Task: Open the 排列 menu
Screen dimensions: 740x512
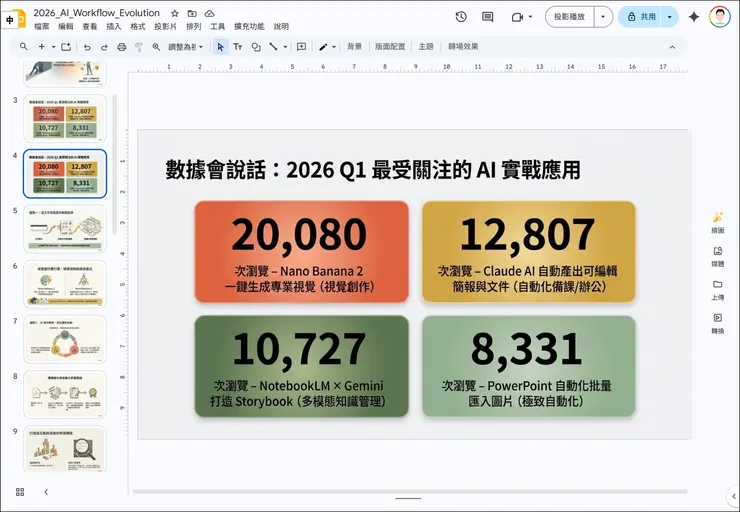Action: [193, 26]
